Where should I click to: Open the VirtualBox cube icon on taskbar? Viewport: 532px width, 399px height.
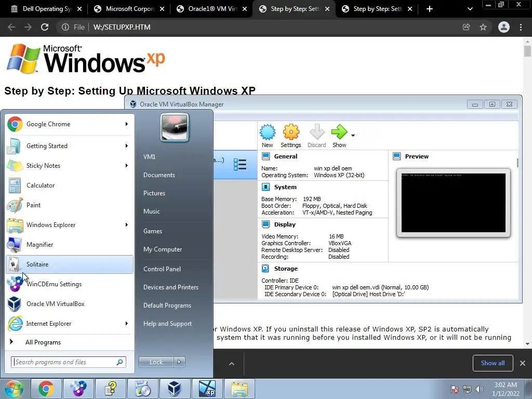click(175, 389)
